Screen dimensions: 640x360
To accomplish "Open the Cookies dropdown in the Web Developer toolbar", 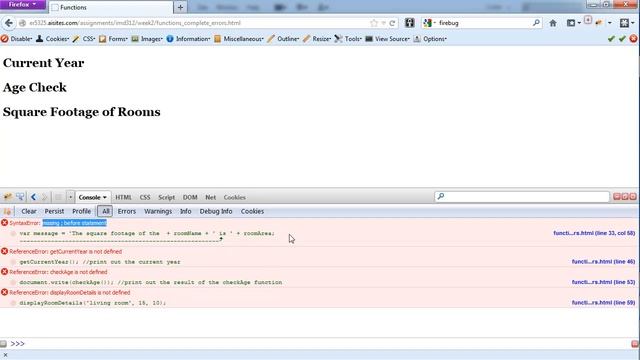I will (52, 39).
